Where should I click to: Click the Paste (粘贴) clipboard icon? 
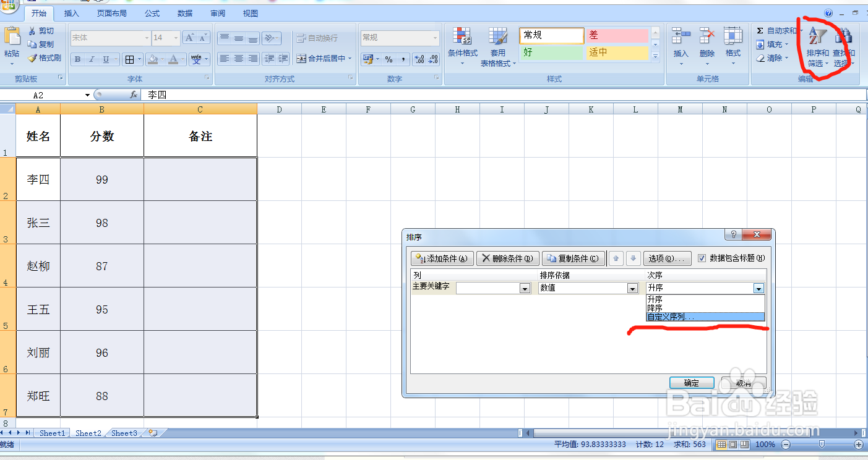point(11,36)
